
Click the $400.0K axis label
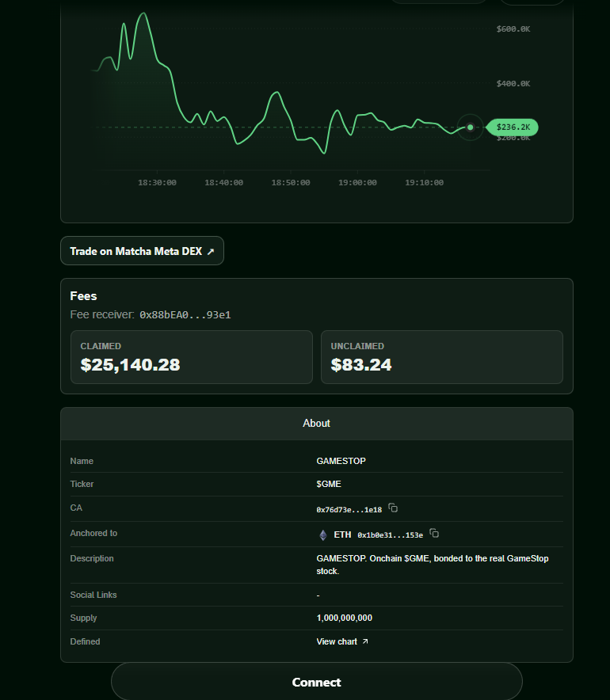[513, 83]
